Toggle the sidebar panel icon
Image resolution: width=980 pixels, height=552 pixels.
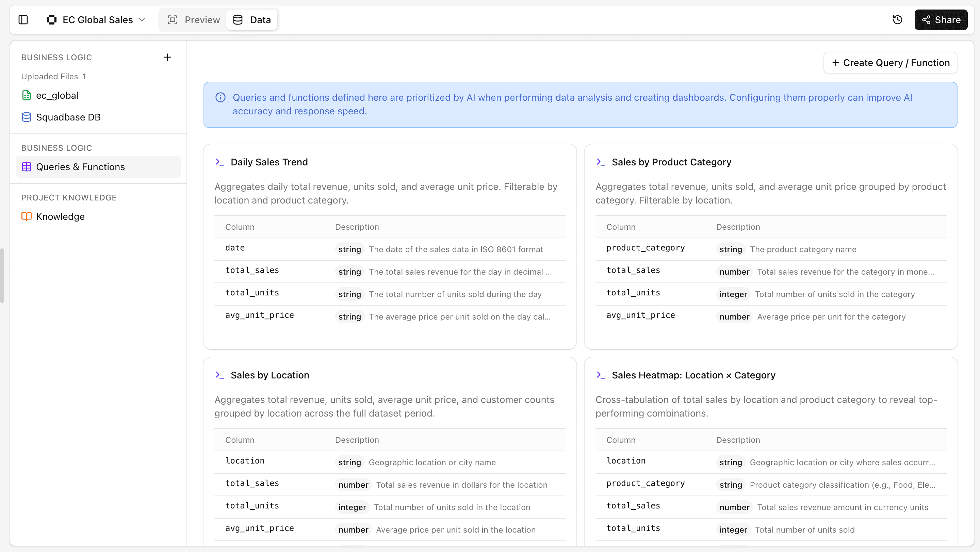pyautogui.click(x=23, y=20)
